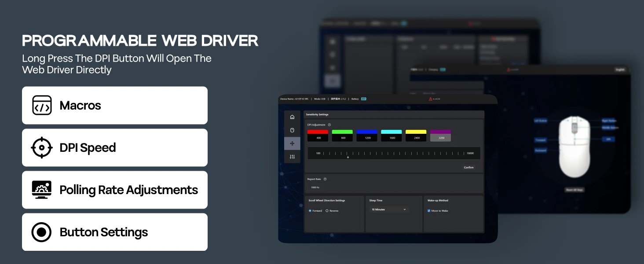Click Reset All Keys below the mouse image
Viewport: 644px width, 264px height.
pyautogui.click(x=574, y=190)
